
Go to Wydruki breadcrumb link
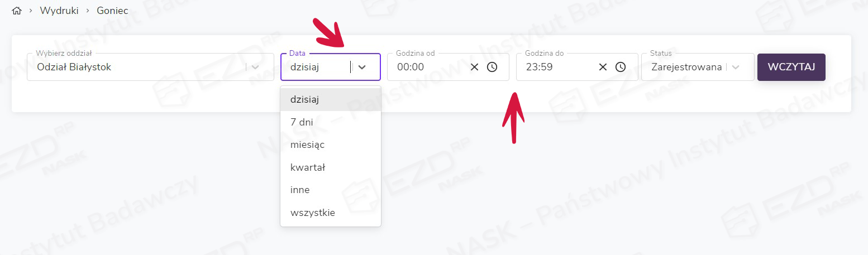58,11
